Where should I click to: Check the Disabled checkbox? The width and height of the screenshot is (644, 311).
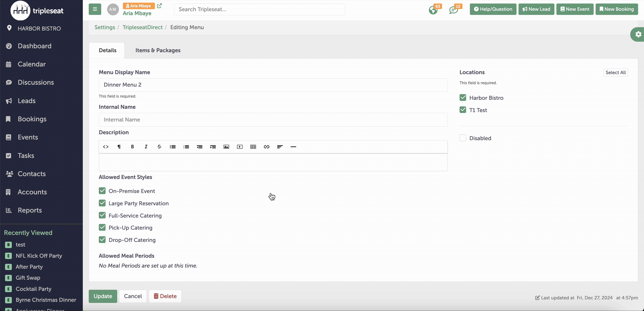463,138
